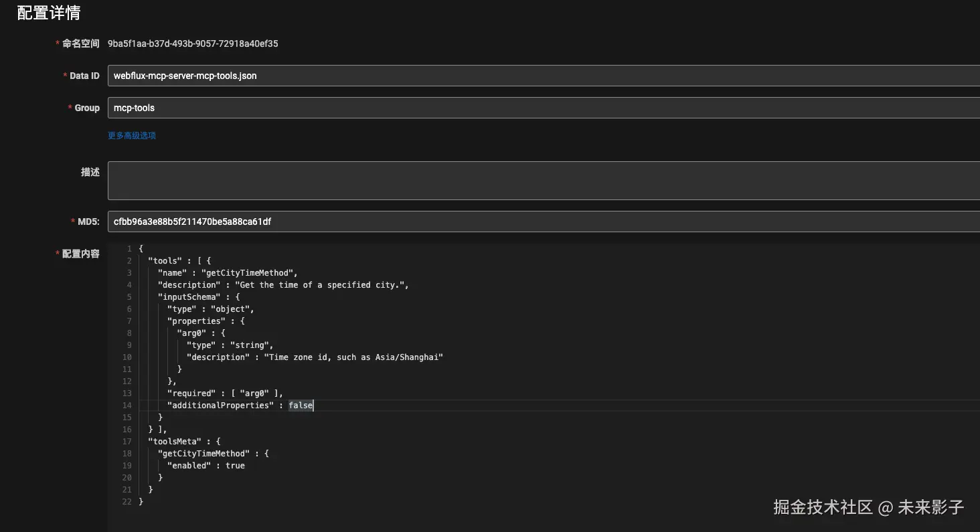Expand 更多高级选项 advanced options link
This screenshot has width=980, height=532.
click(132, 135)
